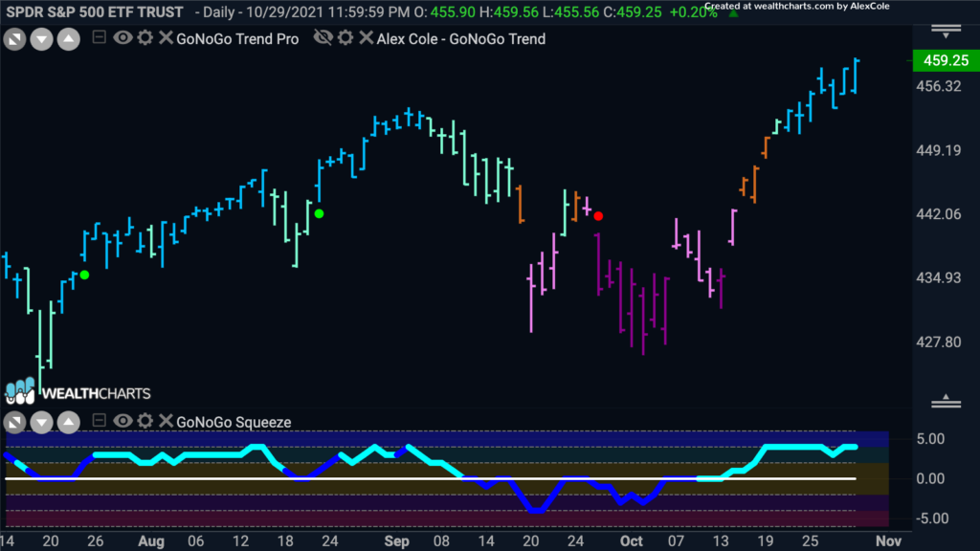Screen dimensions: 980x551
Task: Remove the GoNoGo Trend Pro indicator
Action: coord(166,38)
